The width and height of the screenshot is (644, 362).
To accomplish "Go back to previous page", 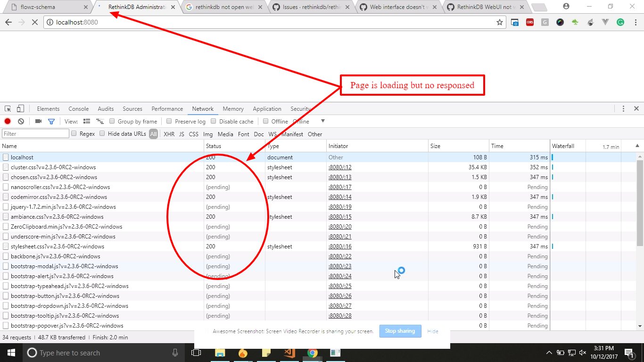I will 8,22.
